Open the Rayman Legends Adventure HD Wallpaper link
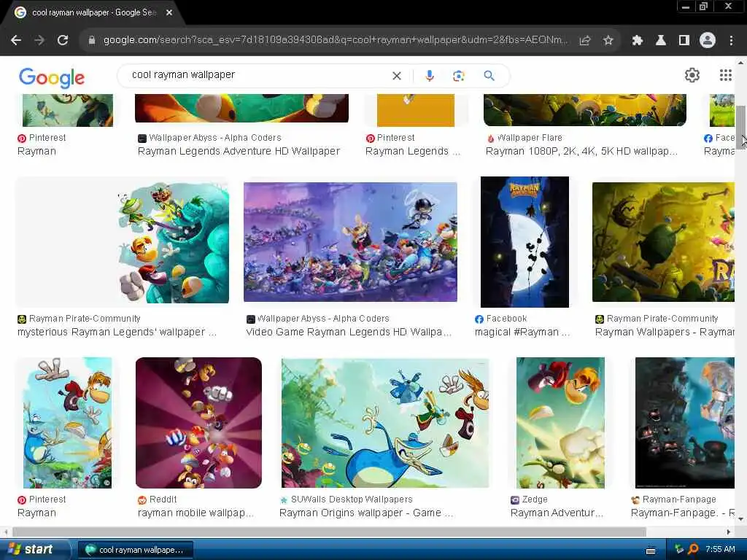747x560 pixels. [239, 152]
